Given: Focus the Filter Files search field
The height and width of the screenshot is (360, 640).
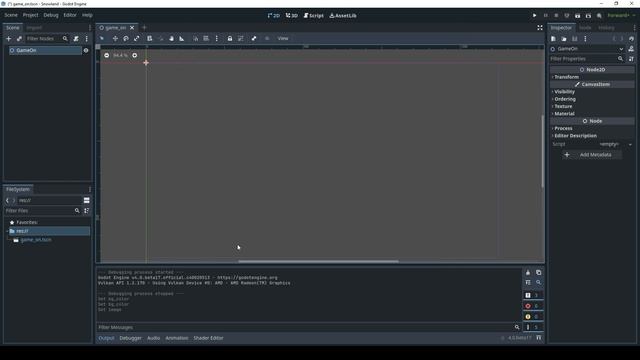Looking at the screenshot, I should pyautogui.click(x=42, y=211).
